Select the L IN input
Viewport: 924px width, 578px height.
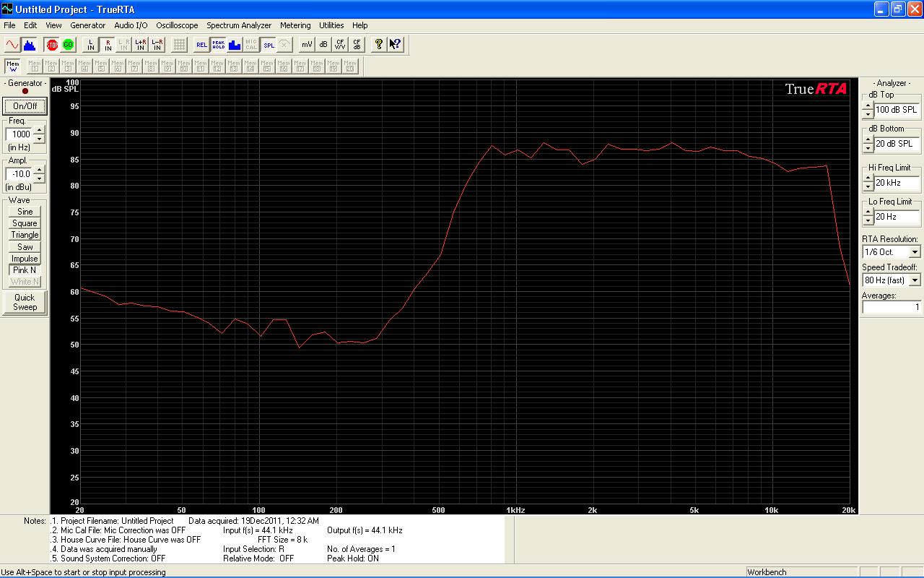[x=91, y=45]
